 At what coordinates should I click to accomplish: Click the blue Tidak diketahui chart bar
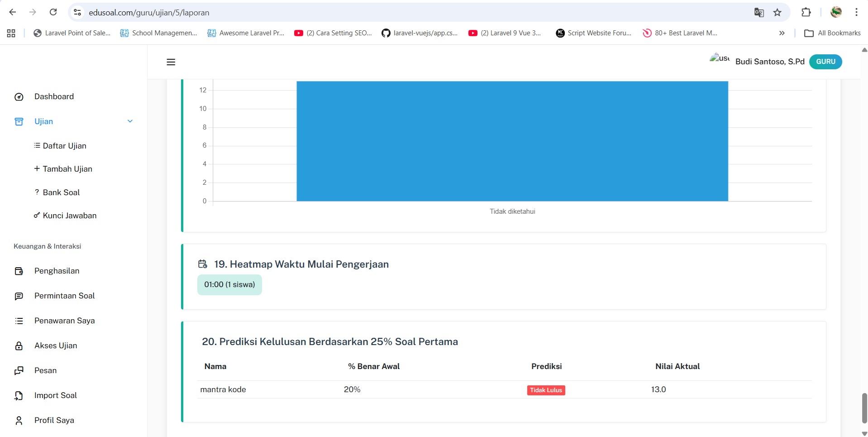(512, 141)
